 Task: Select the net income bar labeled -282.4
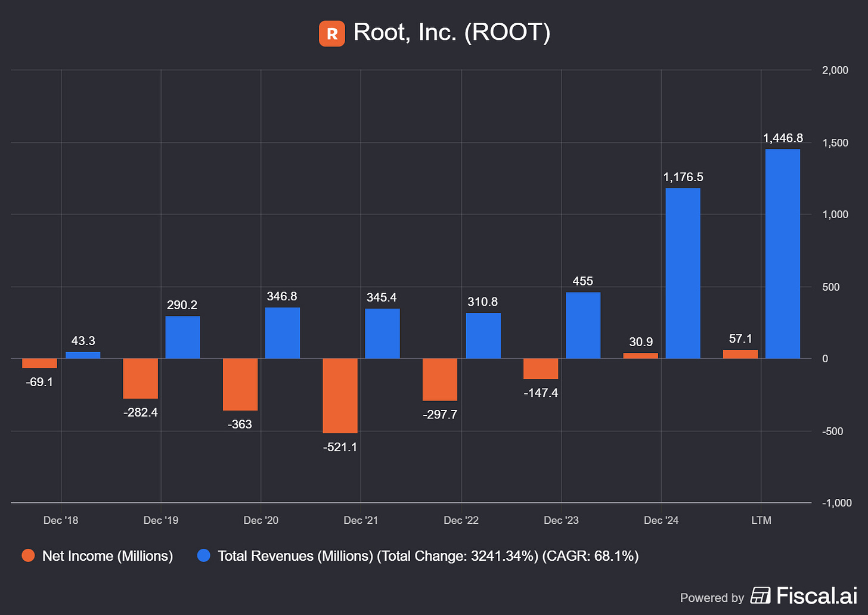coord(140,378)
